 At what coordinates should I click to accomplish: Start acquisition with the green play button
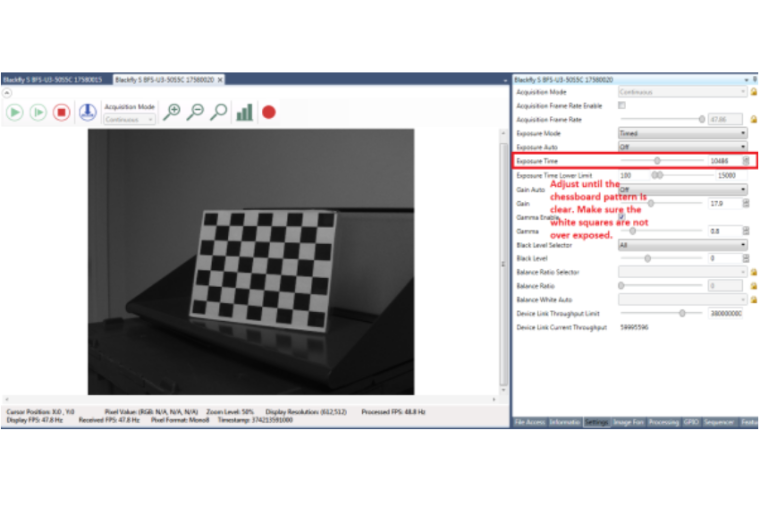point(15,112)
